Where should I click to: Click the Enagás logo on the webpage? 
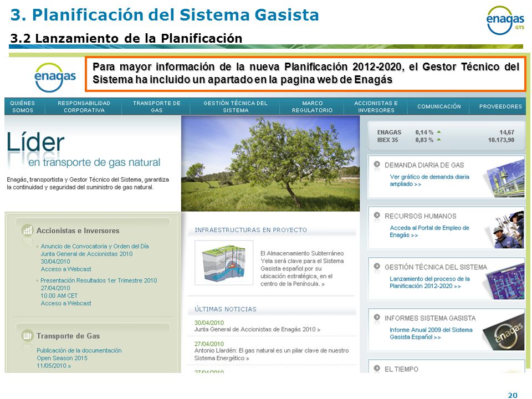(55, 78)
